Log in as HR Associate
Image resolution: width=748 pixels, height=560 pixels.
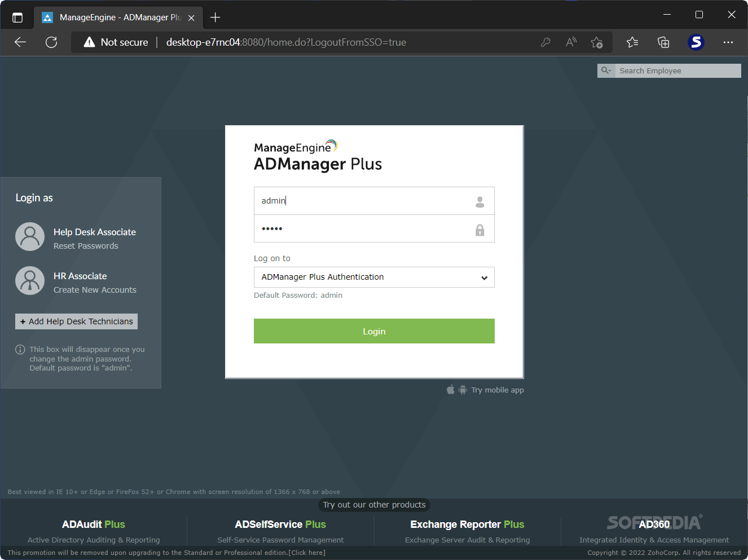click(x=80, y=276)
